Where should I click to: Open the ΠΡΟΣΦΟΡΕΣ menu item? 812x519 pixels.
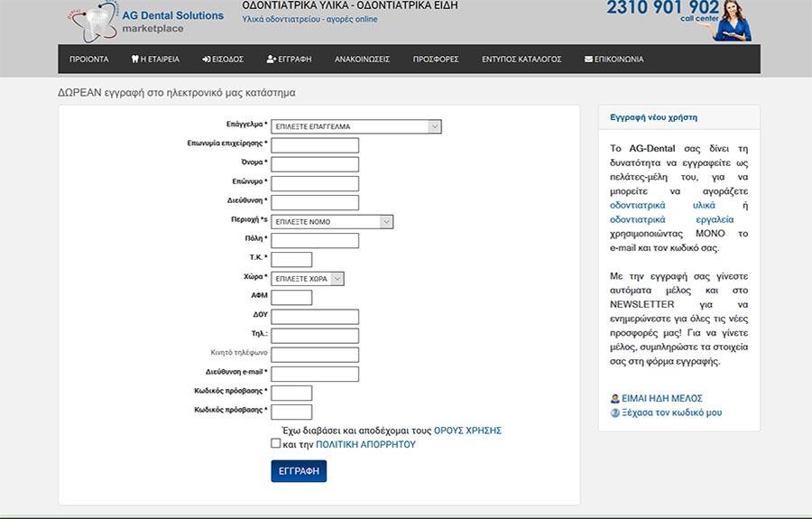click(x=436, y=60)
